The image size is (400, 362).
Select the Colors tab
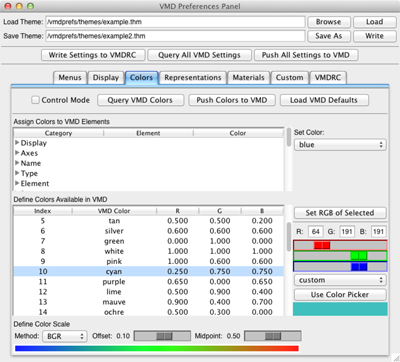[141, 78]
